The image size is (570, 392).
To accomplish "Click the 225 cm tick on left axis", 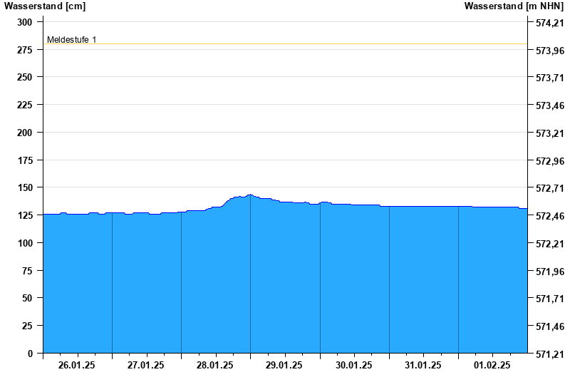I will pos(25,105).
